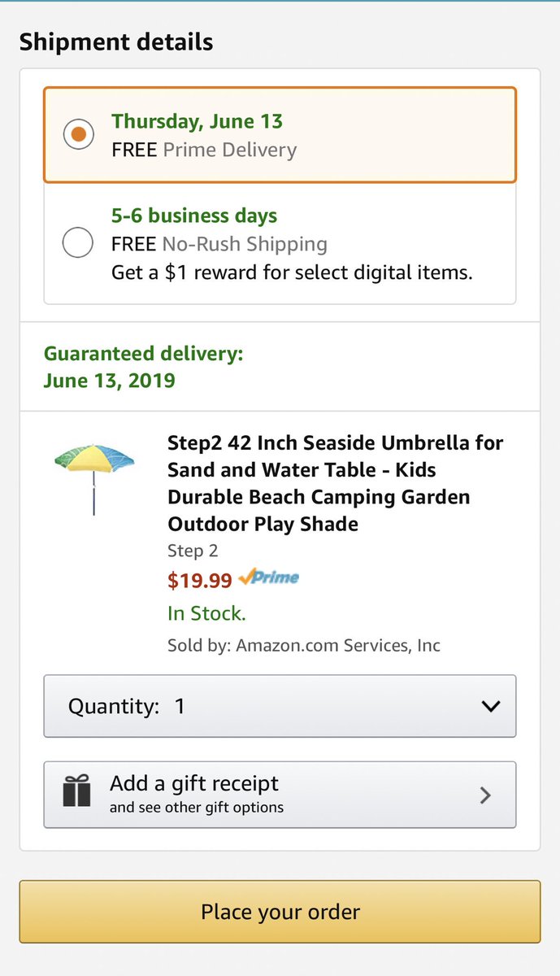Click the FREE No-Rush Shipping label

[219, 244]
